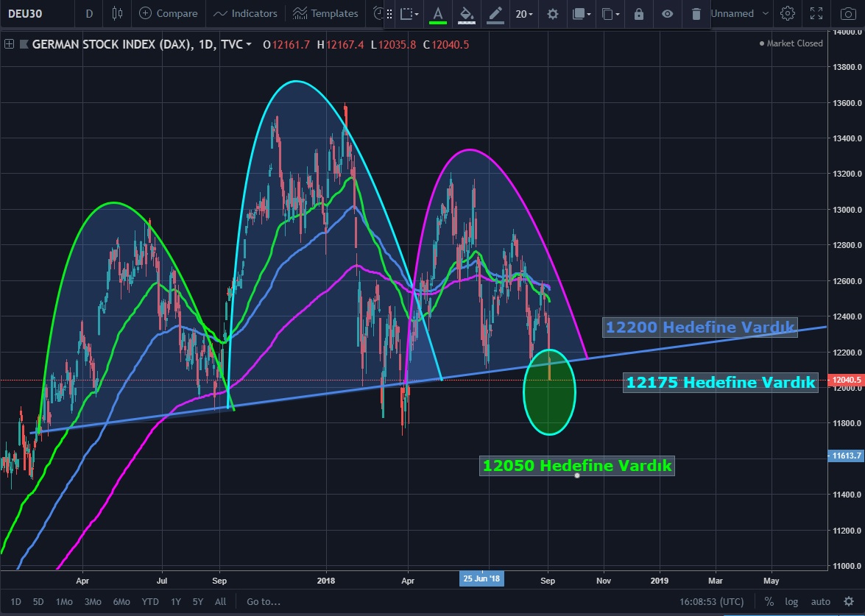
Task: Select the YTD time range
Action: (x=150, y=601)
